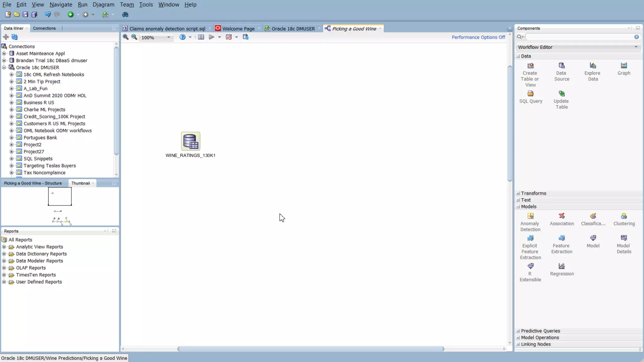This screenshot has height=362, width=644.
Task: Switch to the Welcome Page tab
Action: tap(238, 29)
